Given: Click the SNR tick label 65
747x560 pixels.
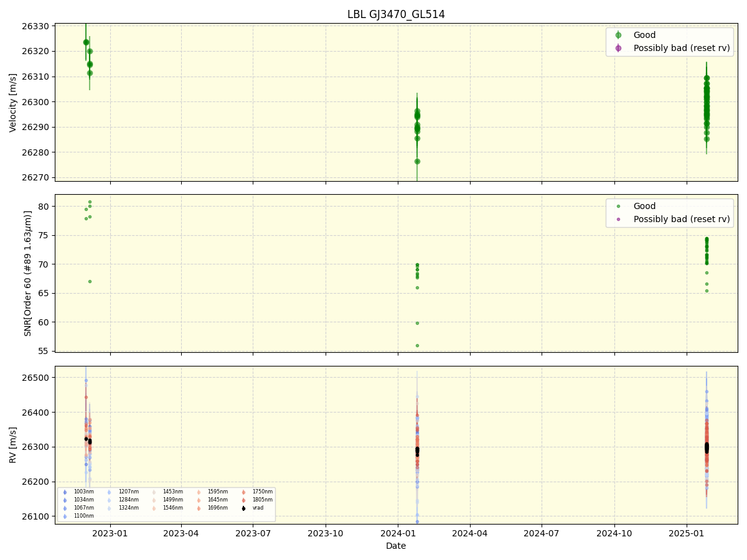Looking at the screenshot, I should pyautogui.click(x=45, y=293).
